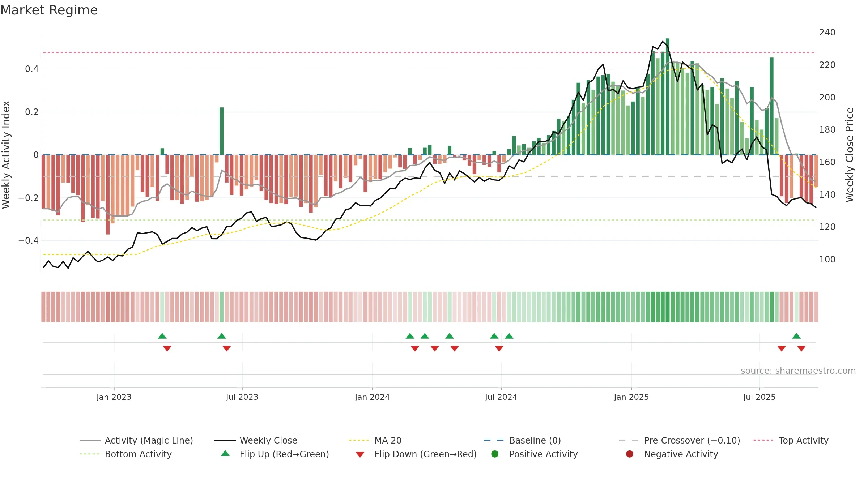Click the Market Regime chart title
Viewport: 868px width, 488px height.
(49, 10)
